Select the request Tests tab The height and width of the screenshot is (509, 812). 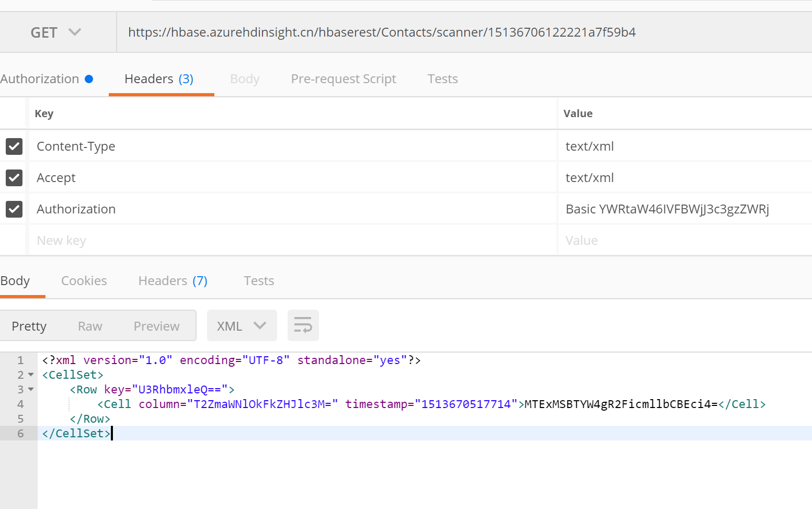click(442, 79)
